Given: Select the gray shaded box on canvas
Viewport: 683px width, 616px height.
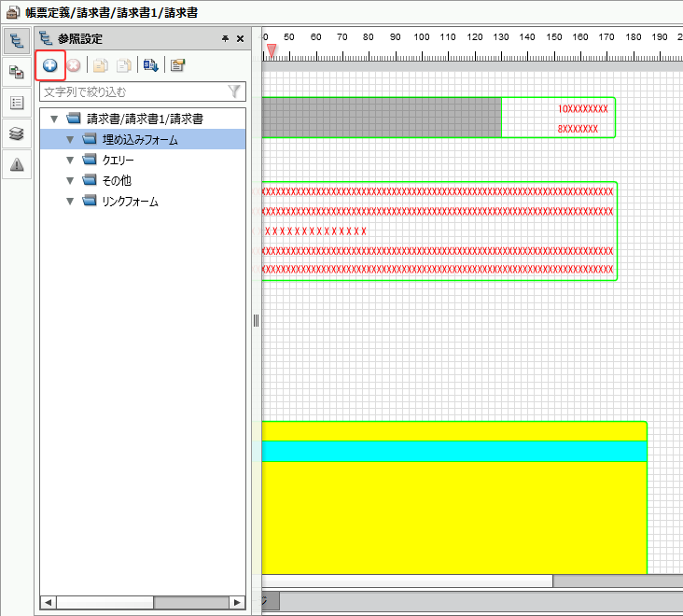Looking at the screenshot, I should pos(382,118).
